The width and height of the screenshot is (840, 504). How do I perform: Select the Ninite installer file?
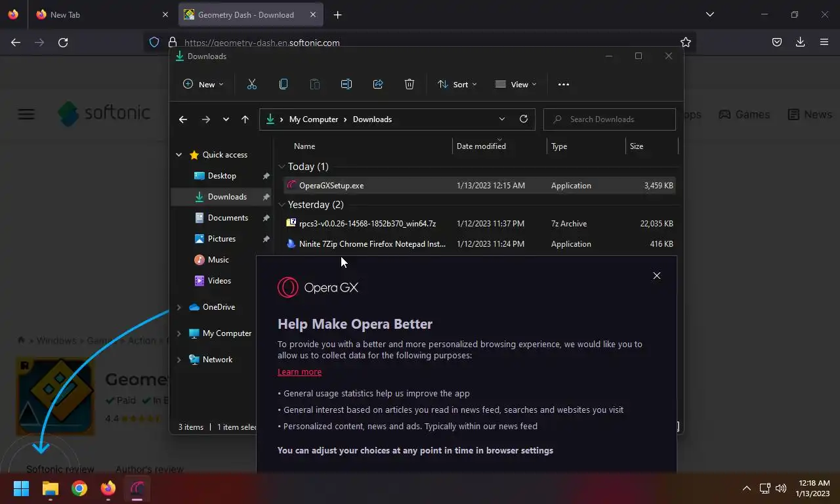coord(479,244)
